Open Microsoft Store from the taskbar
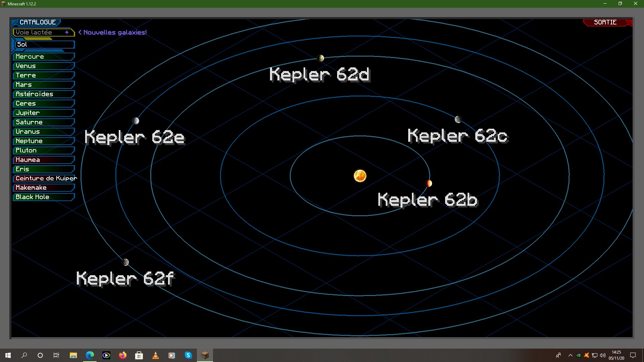The width and height of the screenshot is (644, 362). (139, 355)
